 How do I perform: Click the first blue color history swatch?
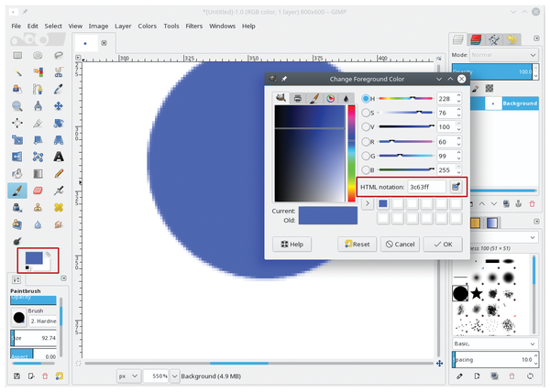coord(383,203)
